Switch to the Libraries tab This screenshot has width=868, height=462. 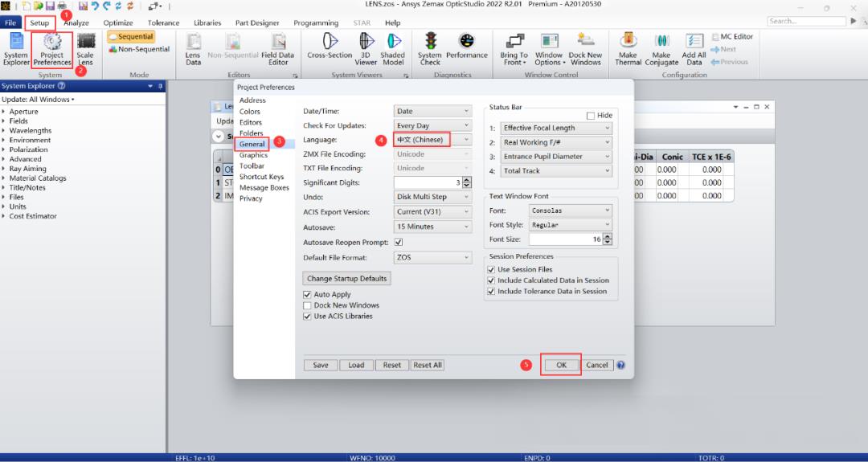[207, 22]
